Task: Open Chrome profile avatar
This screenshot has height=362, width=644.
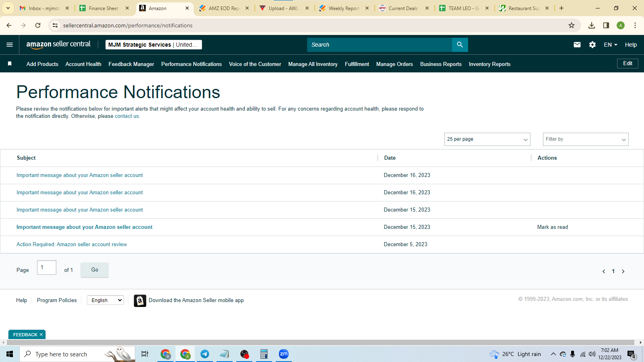Action: [x=620, y=25]
